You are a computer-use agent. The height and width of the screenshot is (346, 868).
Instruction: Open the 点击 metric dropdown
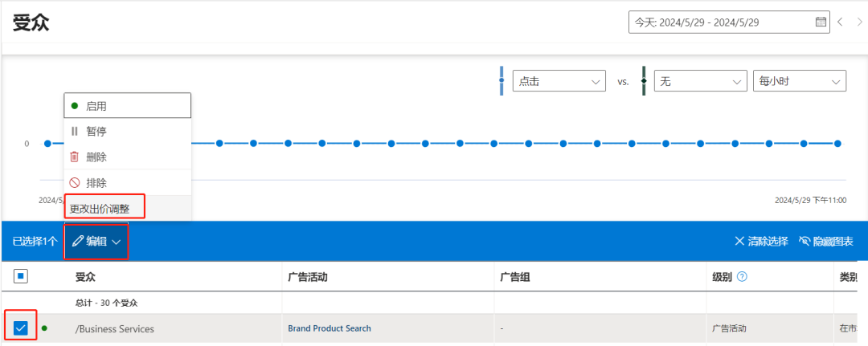pos(558,81)
